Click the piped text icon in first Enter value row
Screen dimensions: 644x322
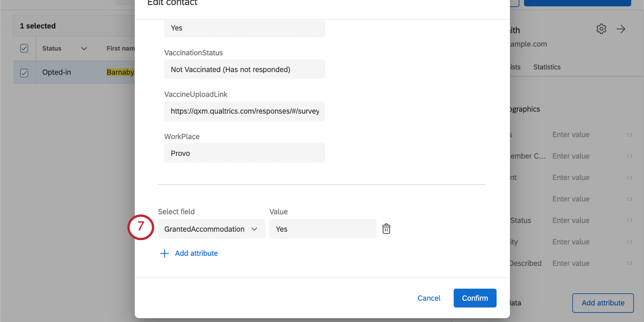point(629,135)
